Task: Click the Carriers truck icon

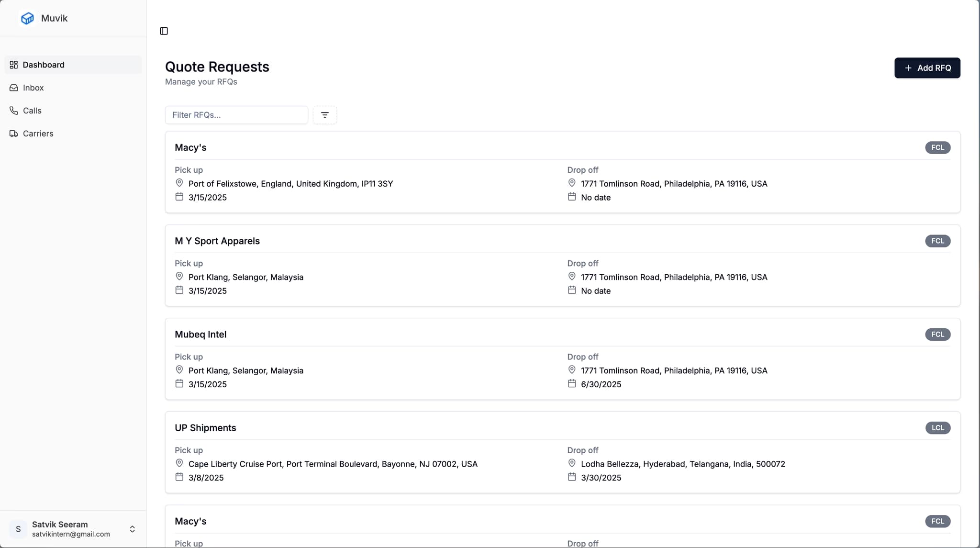Action: (14, 134)
